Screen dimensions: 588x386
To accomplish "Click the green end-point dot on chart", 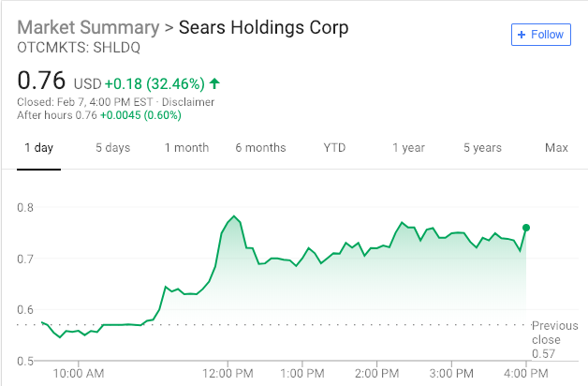I will tap(526, 228).
